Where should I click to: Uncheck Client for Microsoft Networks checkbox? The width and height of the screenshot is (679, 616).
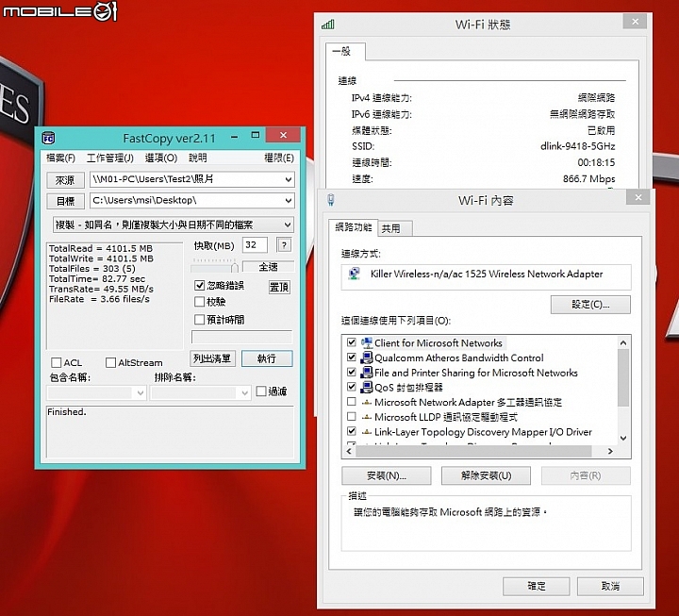click(352, 342)
